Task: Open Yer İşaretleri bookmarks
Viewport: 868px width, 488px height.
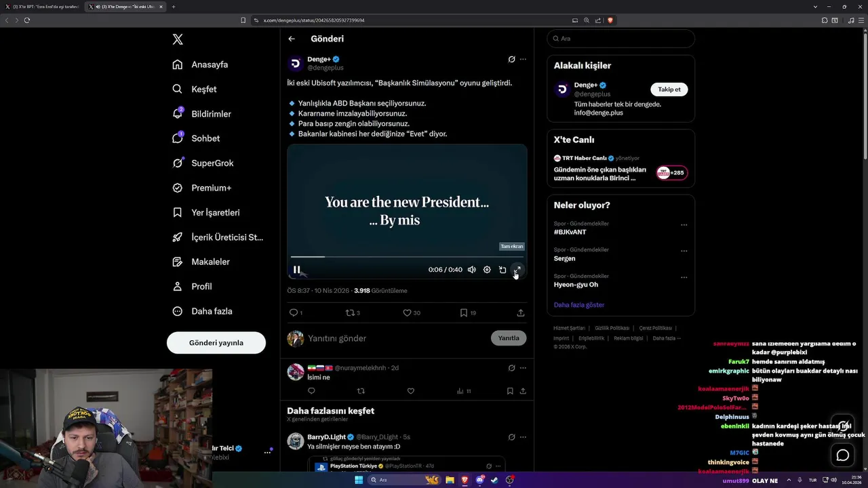Action: [206, 212]
